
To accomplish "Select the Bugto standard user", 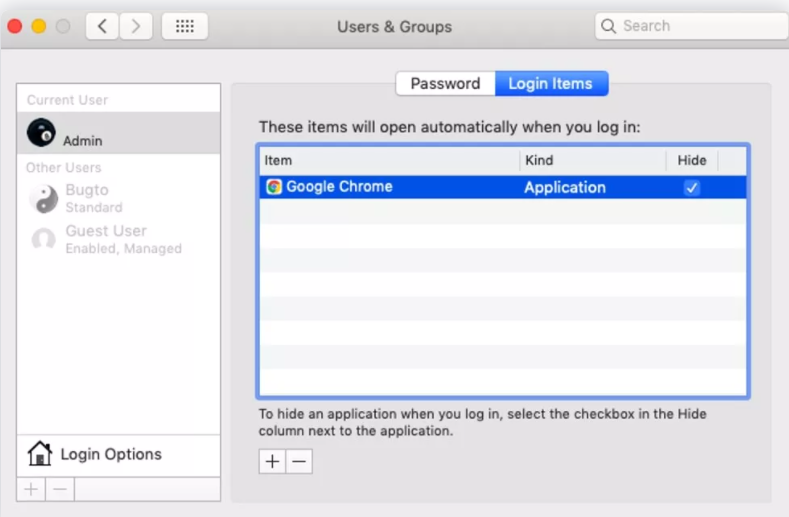I will click(119, 198).
